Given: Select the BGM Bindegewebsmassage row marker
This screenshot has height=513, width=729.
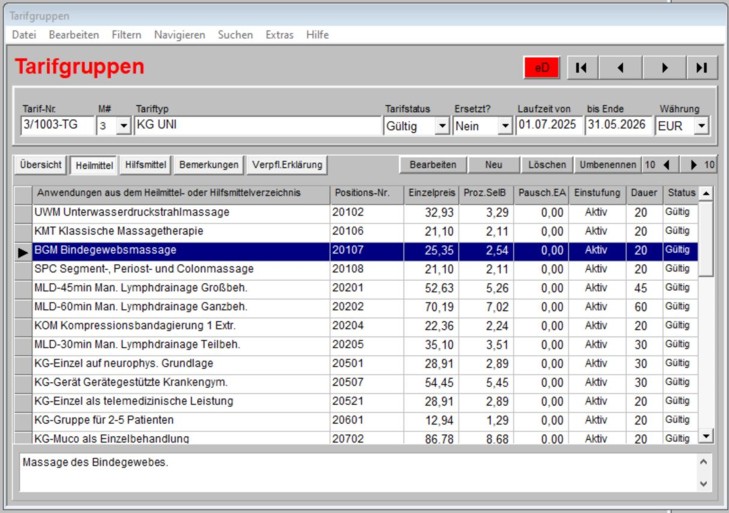Looking at the screenshot, I should (23, 250).
